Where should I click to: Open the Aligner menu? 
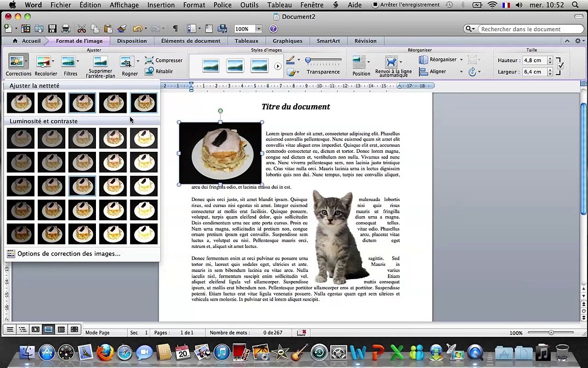440,72
